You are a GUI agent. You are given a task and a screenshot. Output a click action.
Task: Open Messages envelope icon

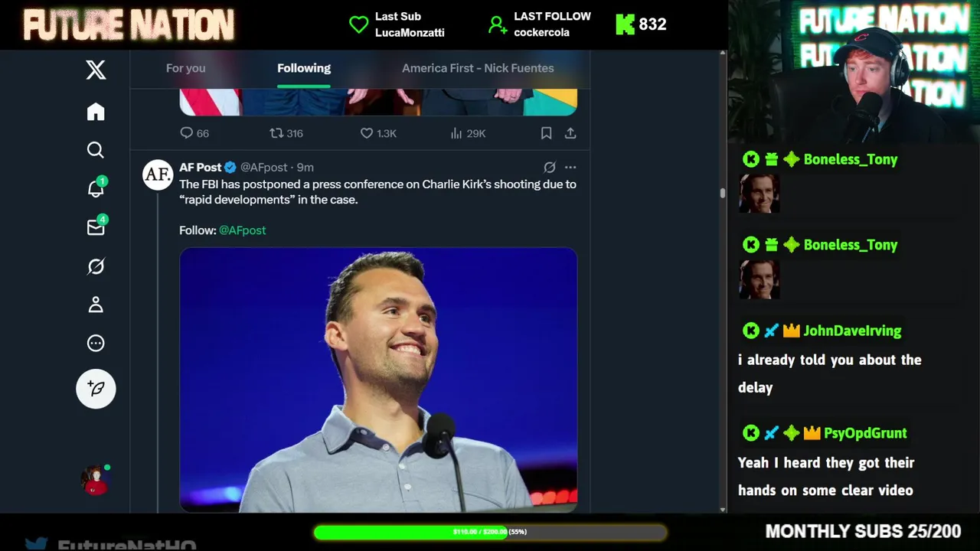pos(96,227)
